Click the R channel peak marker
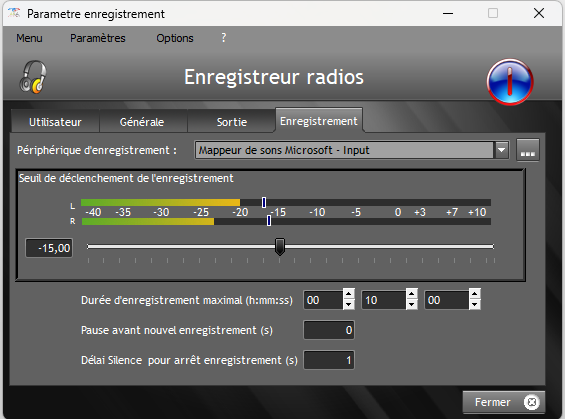 269,221
